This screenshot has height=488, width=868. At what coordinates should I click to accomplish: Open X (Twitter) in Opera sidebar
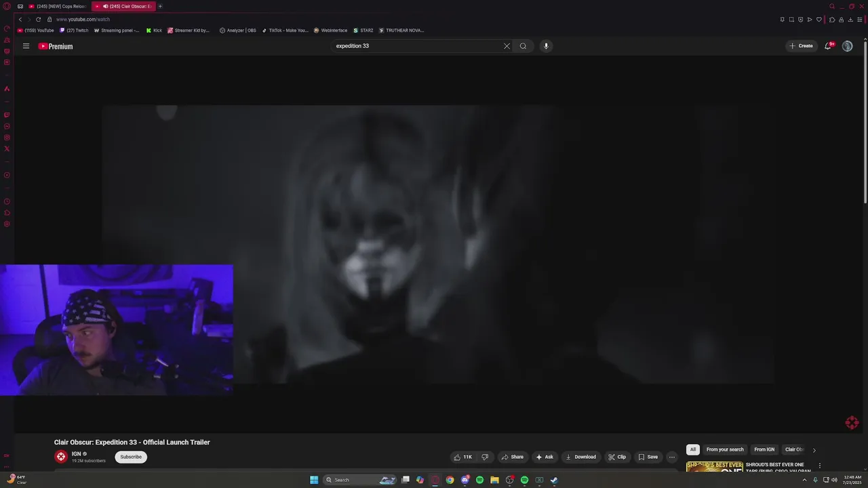pos(7,148)
